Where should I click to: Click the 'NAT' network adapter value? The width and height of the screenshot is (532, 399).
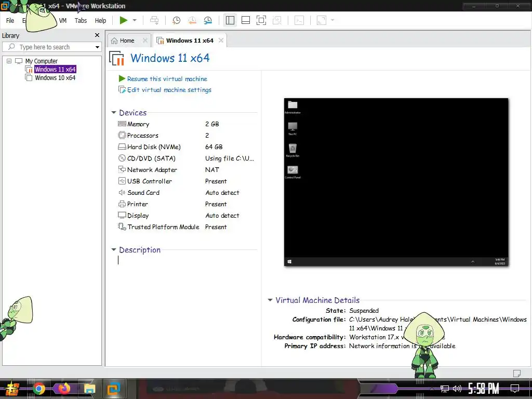(212, 170)
